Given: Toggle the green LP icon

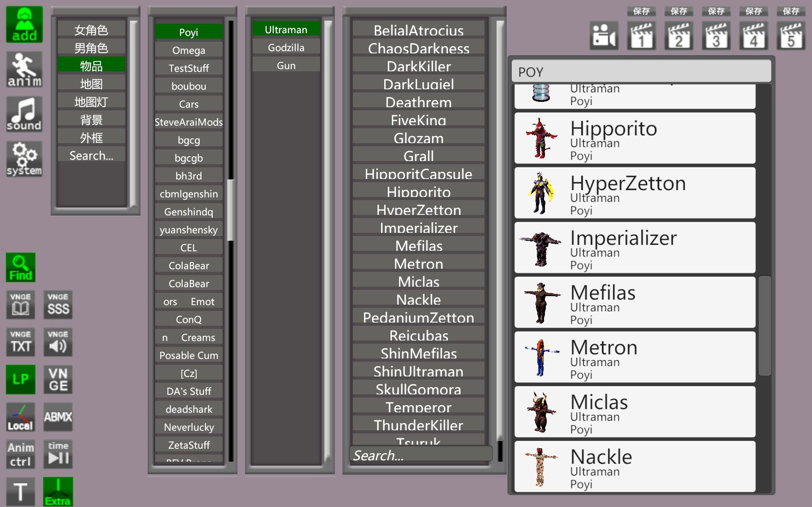Looking at the screenshot, I should [21, 380].
